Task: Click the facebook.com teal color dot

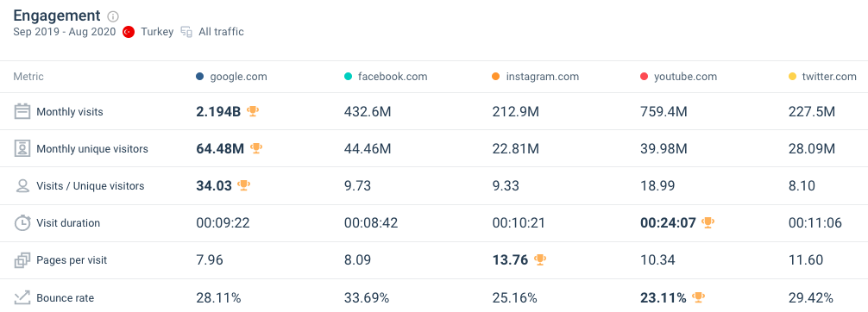Action: click(x=348, y=77)
